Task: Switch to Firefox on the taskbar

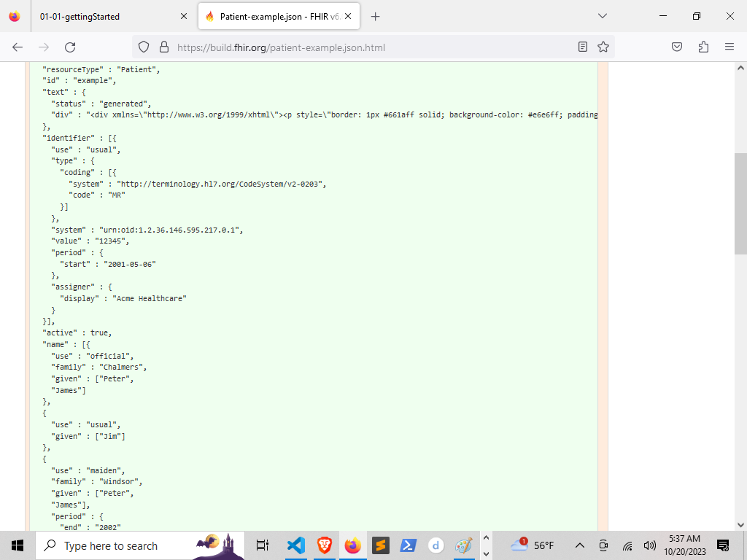Action: point(352,545)
